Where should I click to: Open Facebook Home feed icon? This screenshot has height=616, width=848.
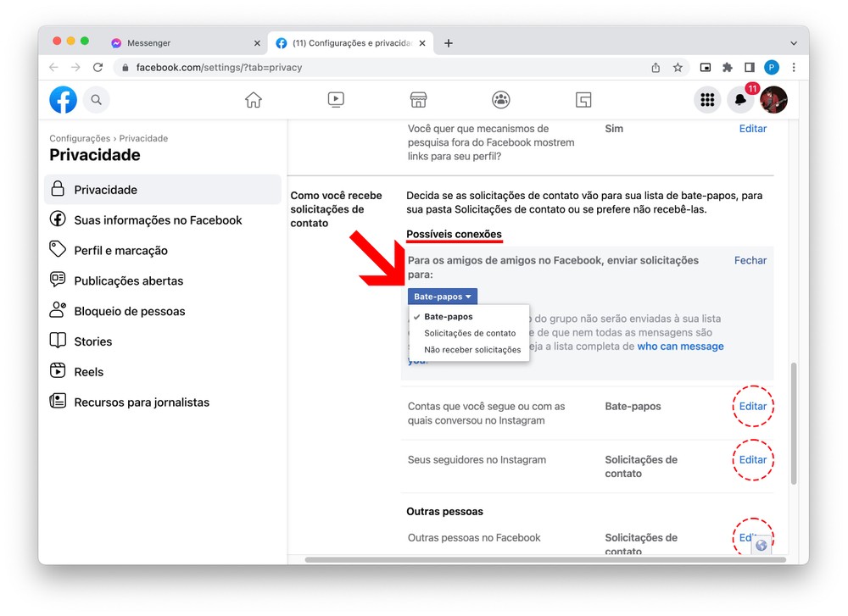(x=253, y=100)
